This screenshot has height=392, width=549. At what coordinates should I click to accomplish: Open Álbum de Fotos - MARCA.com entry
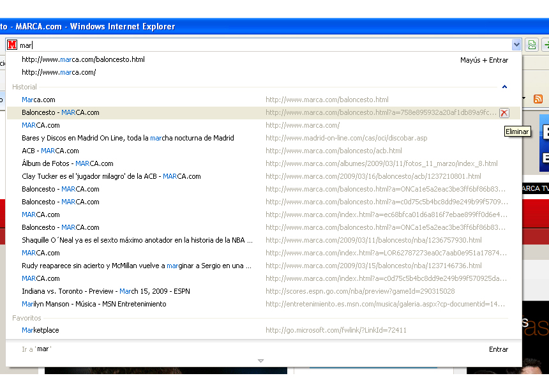click(x=67, y=163)
